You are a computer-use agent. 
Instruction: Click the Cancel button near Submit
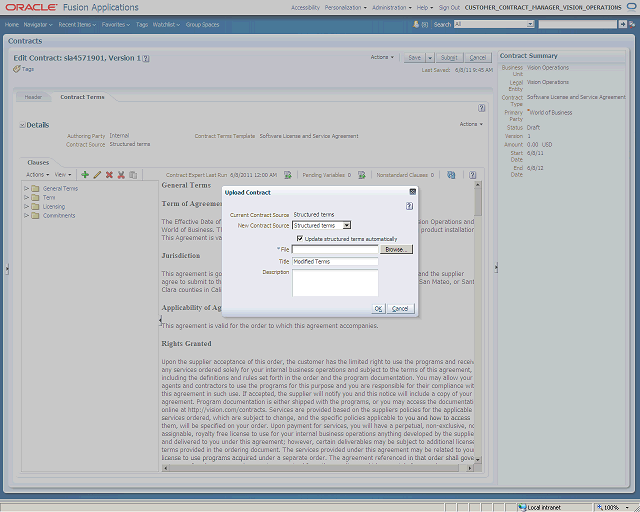(x=478, y=58)
